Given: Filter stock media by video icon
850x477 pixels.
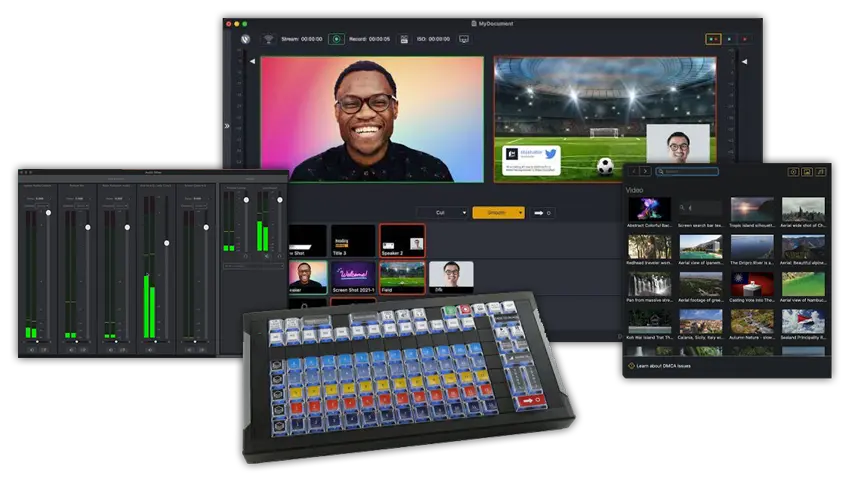Looking at the screenshot, I should click(793, 172).
